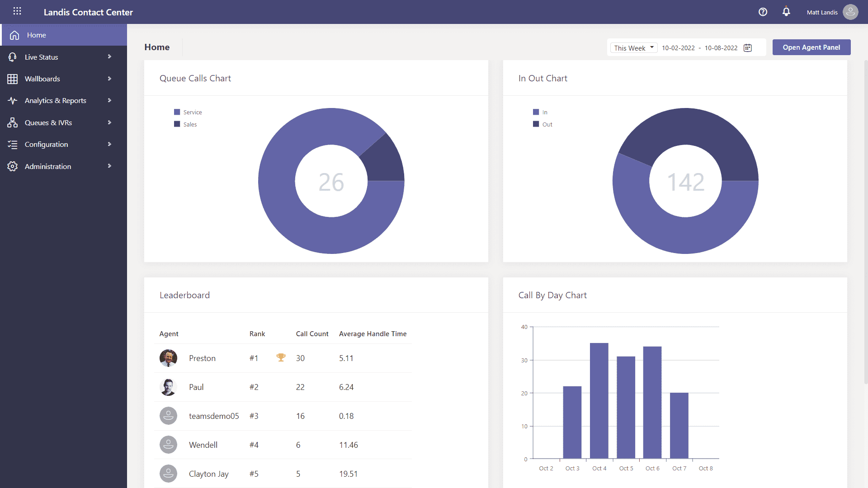Open the notifications bell
The width and height of the screenshot is (868, 488).
point(786,12)
